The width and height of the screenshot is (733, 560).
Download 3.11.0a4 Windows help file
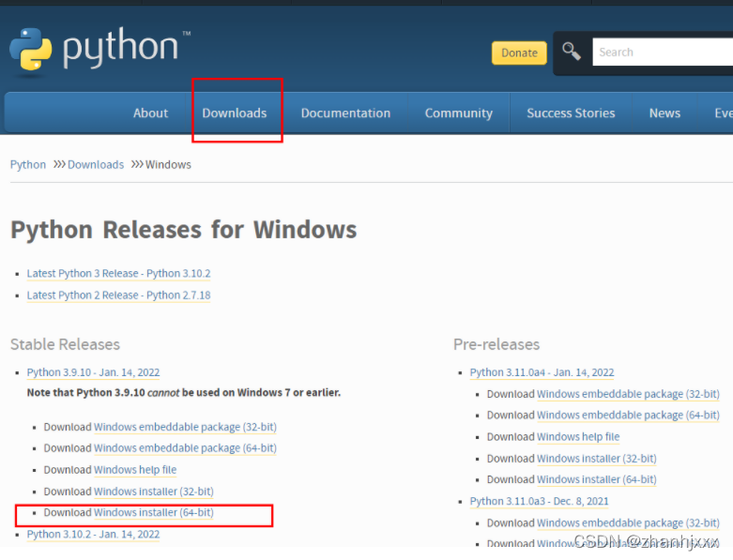coord(578,437)
